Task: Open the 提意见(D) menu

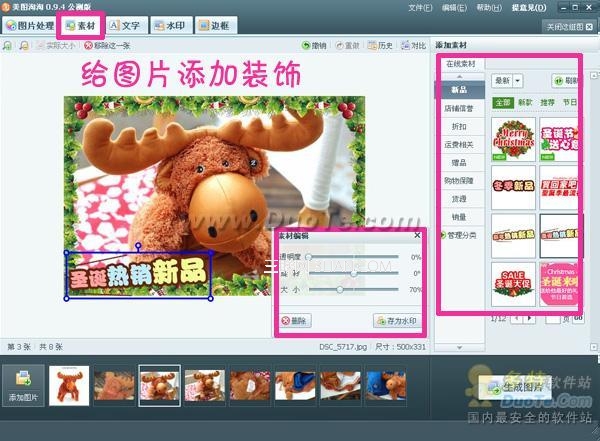Action: [x=529, y=8]
